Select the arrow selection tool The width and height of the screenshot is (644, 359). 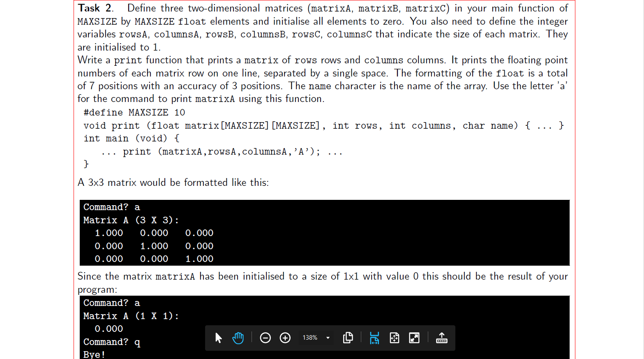point(218,338)
